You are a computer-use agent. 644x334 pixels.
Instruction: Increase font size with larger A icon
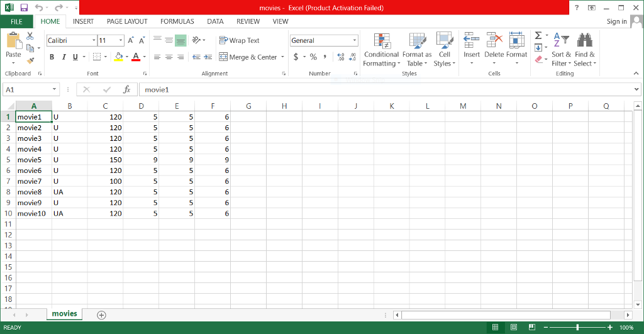tap(131, 40)
